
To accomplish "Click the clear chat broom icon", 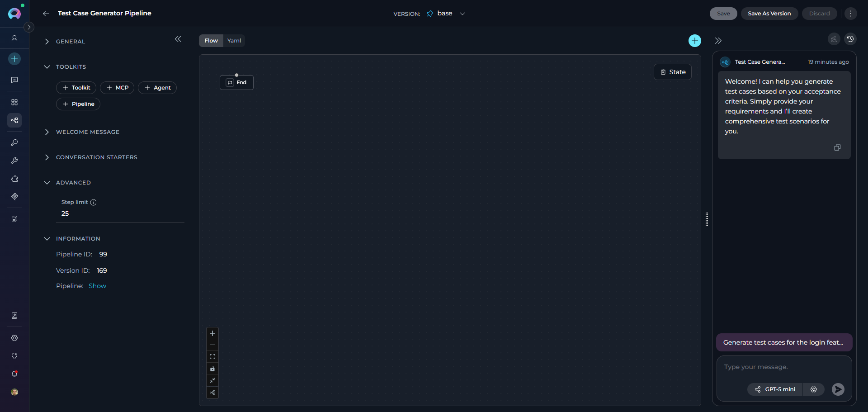I will [834, 39].
